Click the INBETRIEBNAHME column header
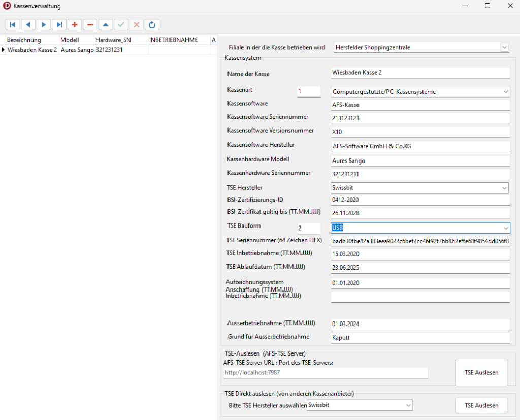 (x=179, y=40)
